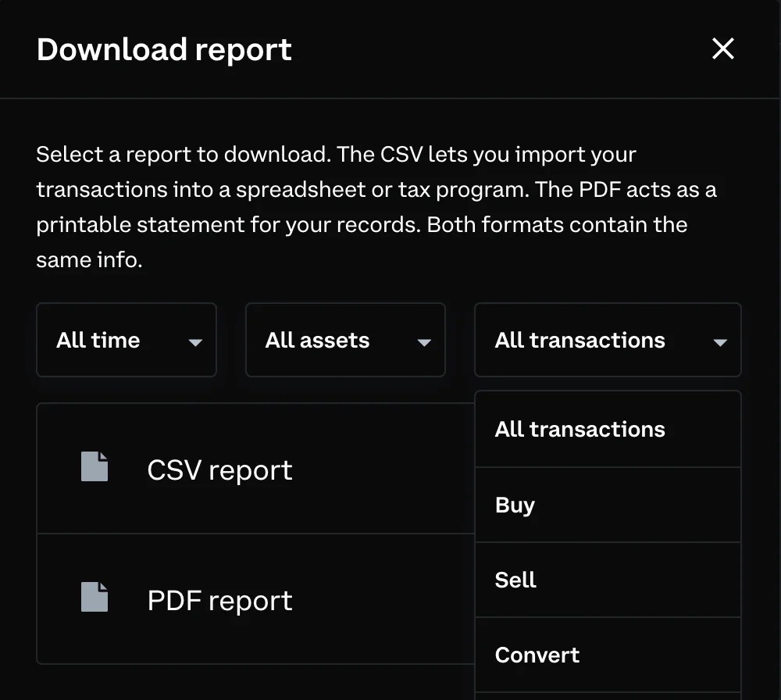Screen dimensions: 781x700
Task: Click the CSV report label text
Action: coord(219,470)
